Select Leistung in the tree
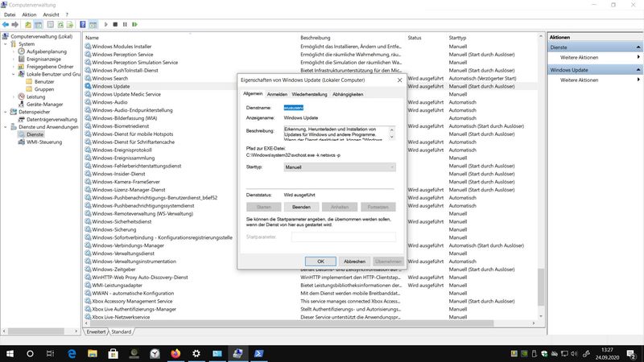The image size is (644, 362). click(35, 97)
